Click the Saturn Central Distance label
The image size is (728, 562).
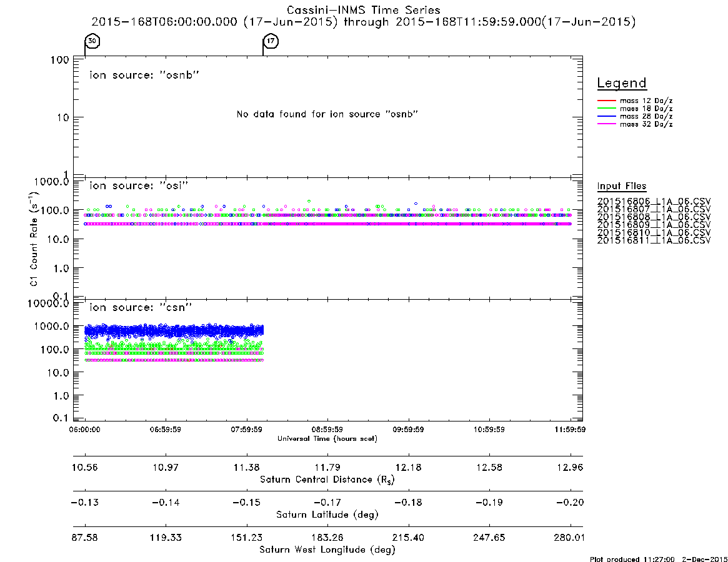[327, 480]
